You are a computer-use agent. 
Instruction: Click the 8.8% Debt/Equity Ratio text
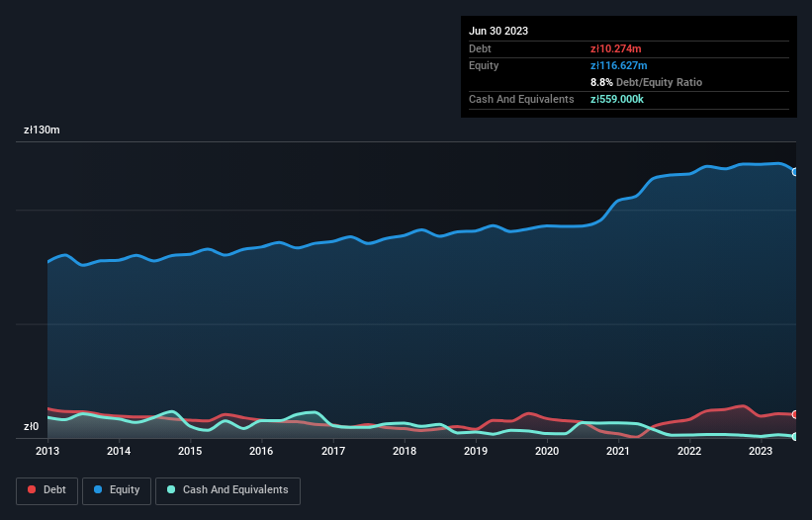point(646,82)
